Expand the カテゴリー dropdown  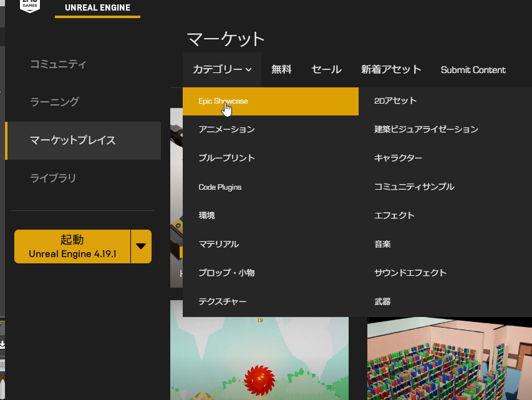(221, 69)
